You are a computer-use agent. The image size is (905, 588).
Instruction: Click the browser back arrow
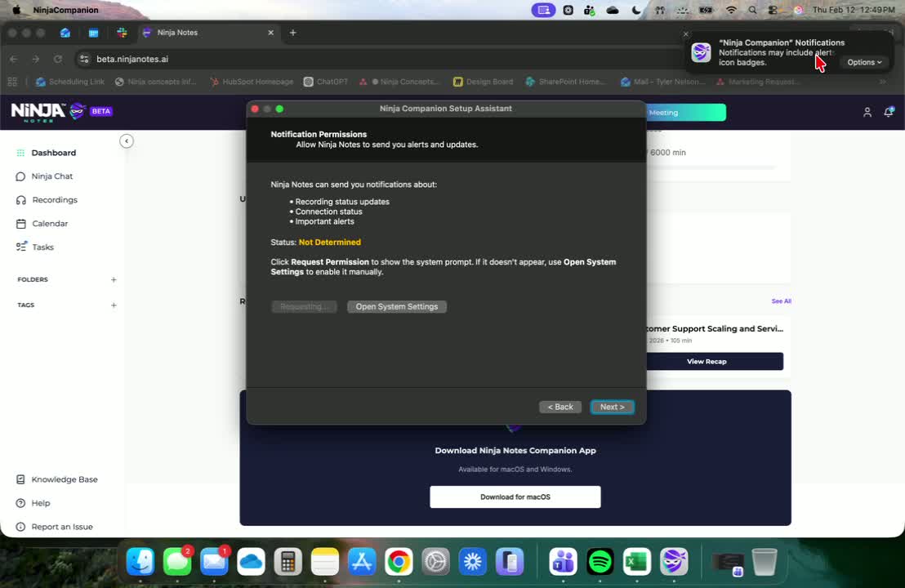click(x=14, y=60)
